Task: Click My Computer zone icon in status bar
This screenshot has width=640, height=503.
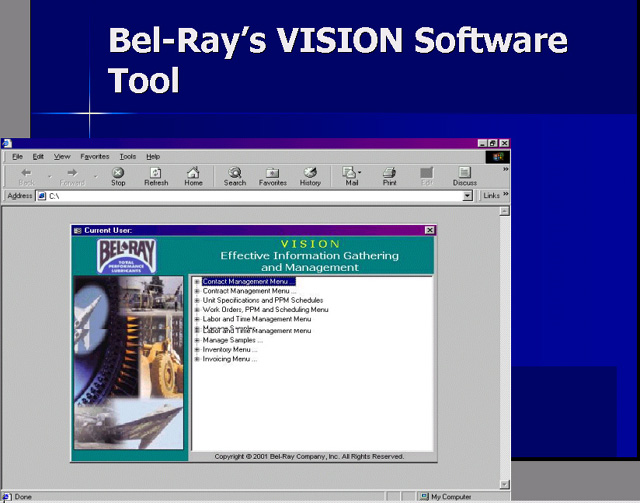Action: coord(424,496)
